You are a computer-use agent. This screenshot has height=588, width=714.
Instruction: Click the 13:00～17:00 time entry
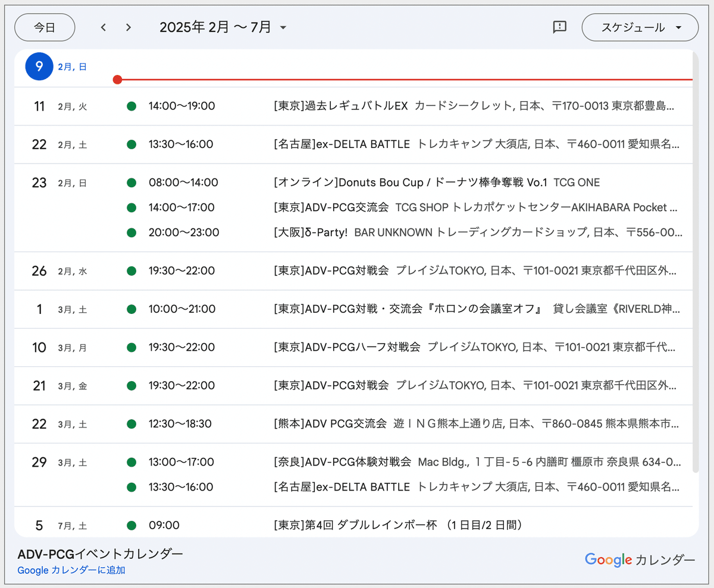pyautogui.click(x=181, y=462)
